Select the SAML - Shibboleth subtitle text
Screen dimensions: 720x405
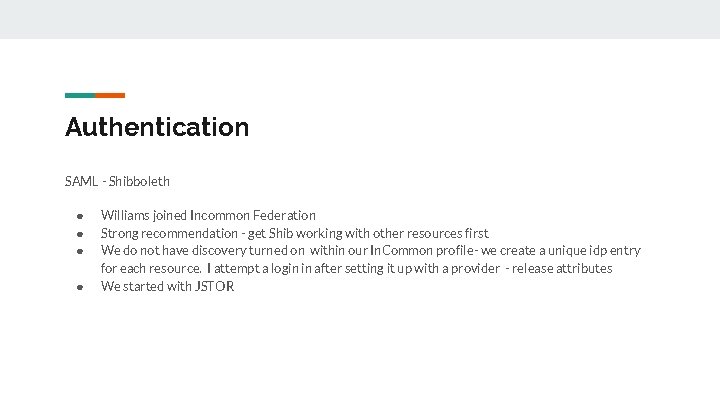(117, 181)
